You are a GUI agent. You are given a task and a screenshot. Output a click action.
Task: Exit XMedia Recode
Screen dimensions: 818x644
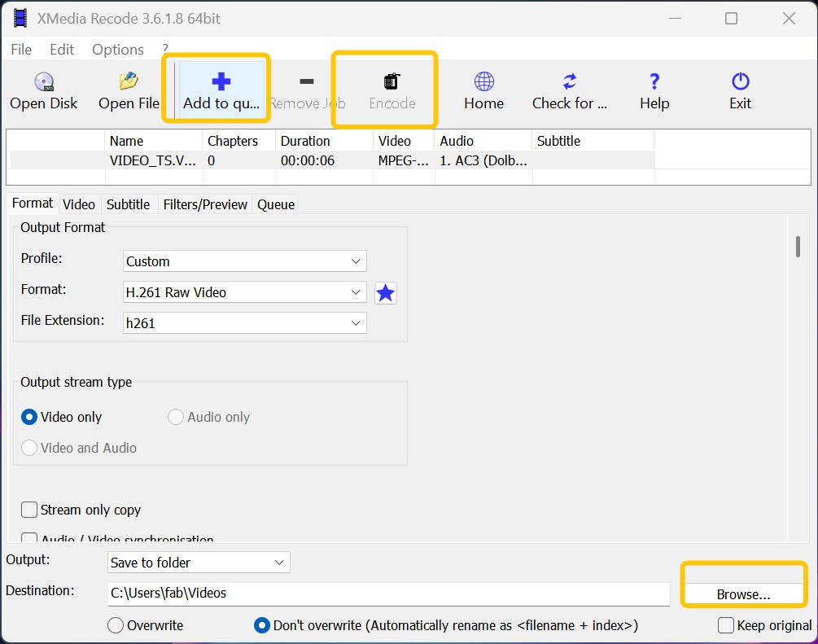point(739,90)
